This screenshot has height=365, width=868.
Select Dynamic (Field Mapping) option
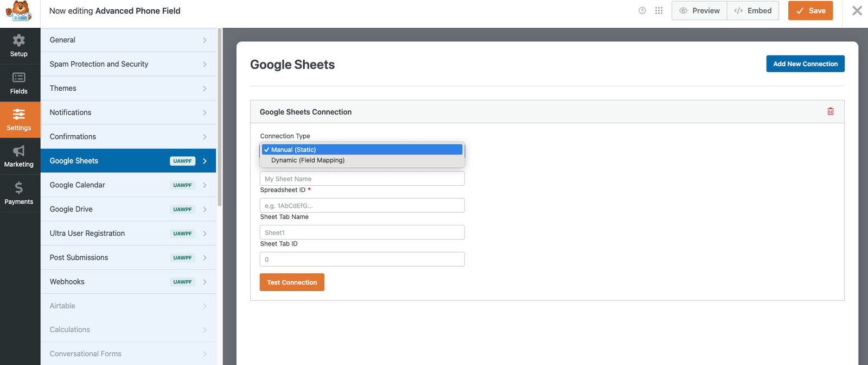308,160
